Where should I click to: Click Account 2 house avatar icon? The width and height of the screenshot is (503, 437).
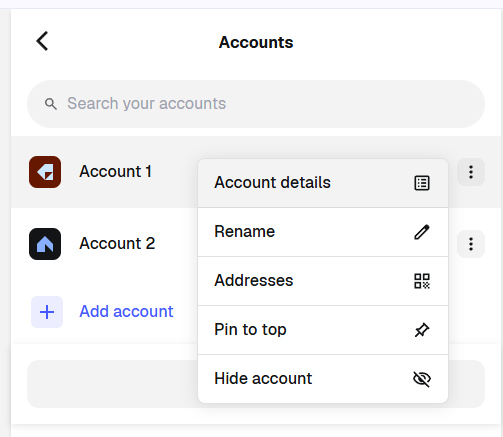pos(45,244)
